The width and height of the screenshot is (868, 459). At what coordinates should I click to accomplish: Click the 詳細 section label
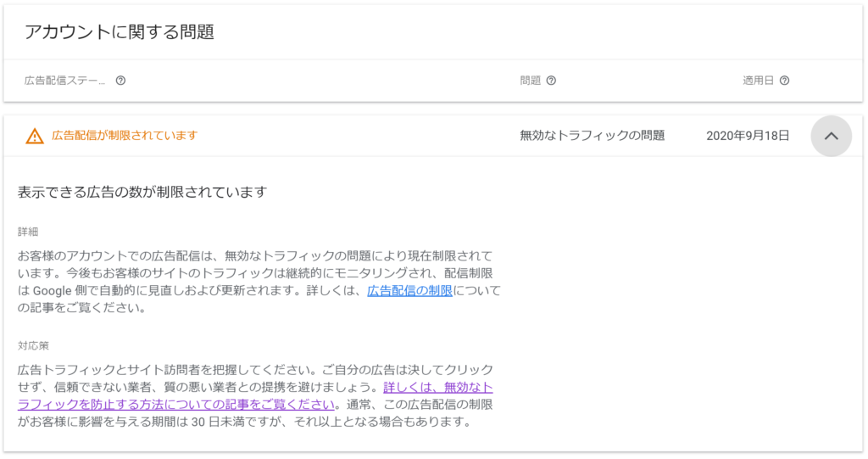click(x=28, y=232)
